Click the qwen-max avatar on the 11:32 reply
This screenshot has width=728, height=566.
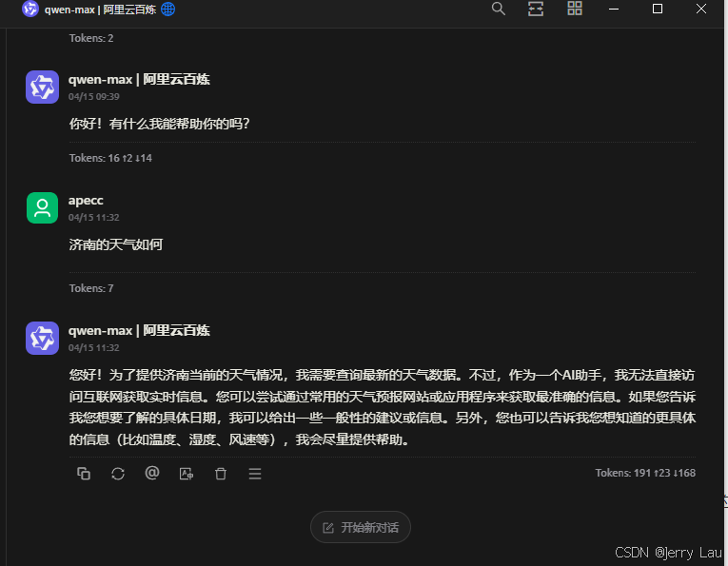pyautogui.click(x=42, y=338)
